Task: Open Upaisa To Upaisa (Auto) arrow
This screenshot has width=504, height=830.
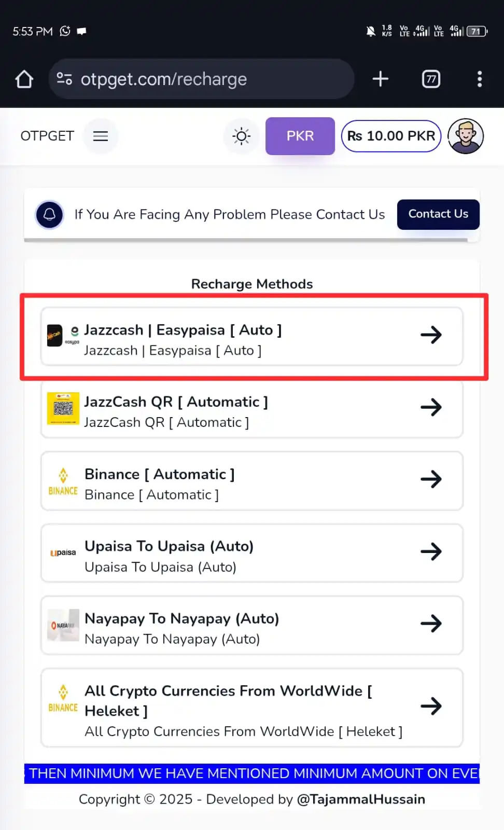Action: point(431,551)
